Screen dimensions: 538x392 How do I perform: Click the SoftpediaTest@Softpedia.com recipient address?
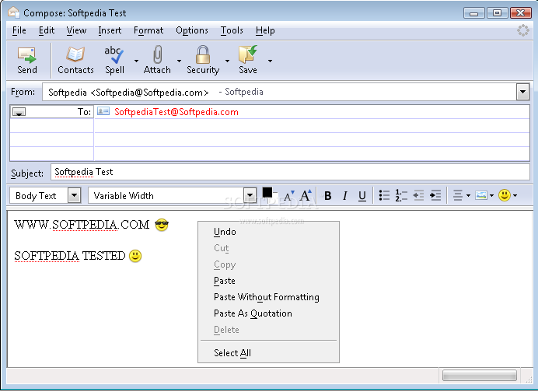pyautogui.click(x=176, y=112)
